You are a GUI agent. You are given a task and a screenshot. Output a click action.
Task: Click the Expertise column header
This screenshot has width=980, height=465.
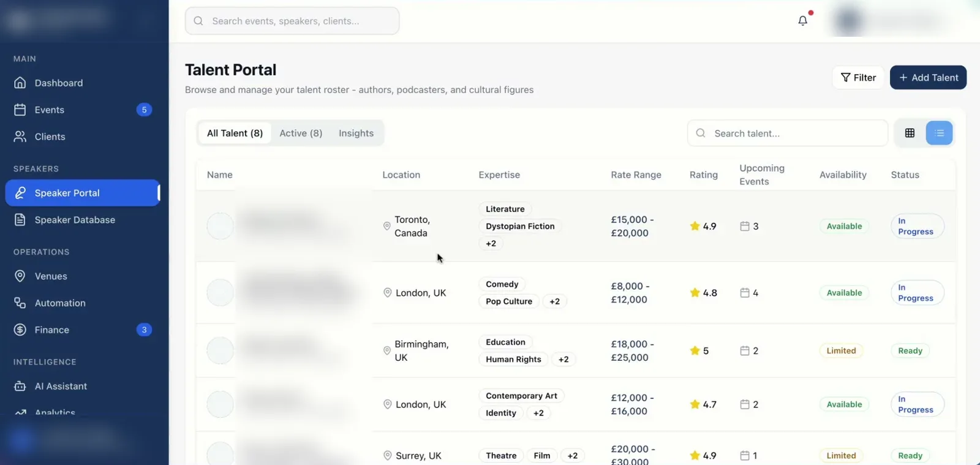(x=499, y=175)
